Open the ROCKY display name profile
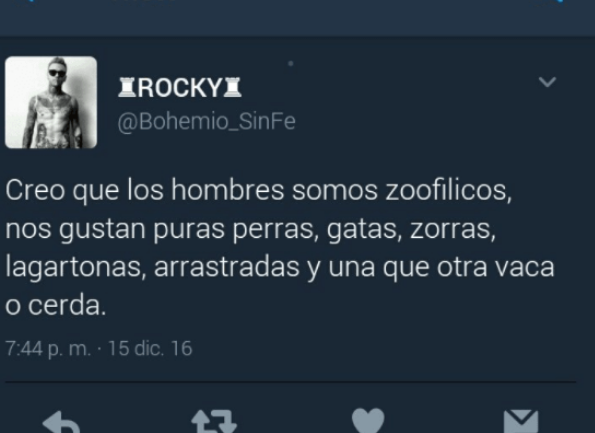This screenshot has width=595, height=433. 180,88
